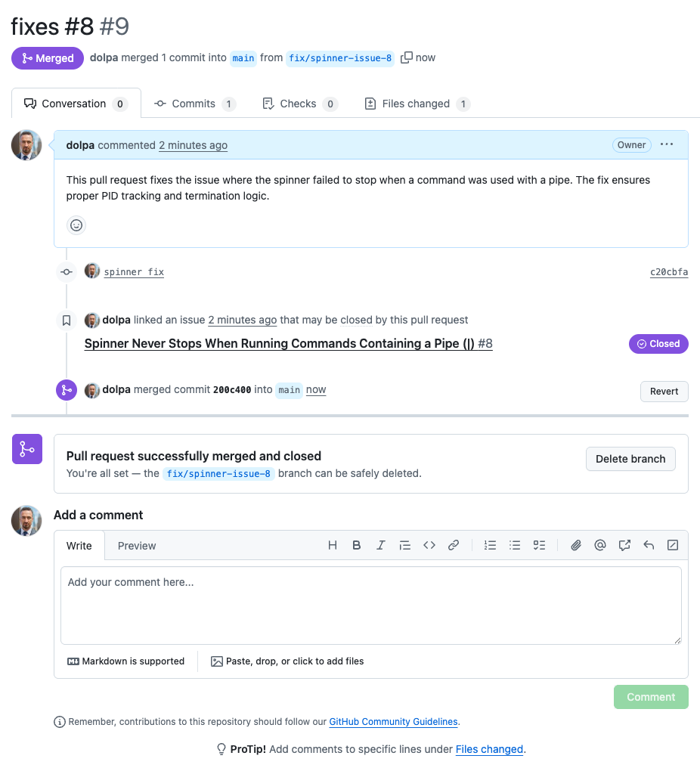Open the Files changed tab
The image size is (700, 768).
[x=416, y=104]
